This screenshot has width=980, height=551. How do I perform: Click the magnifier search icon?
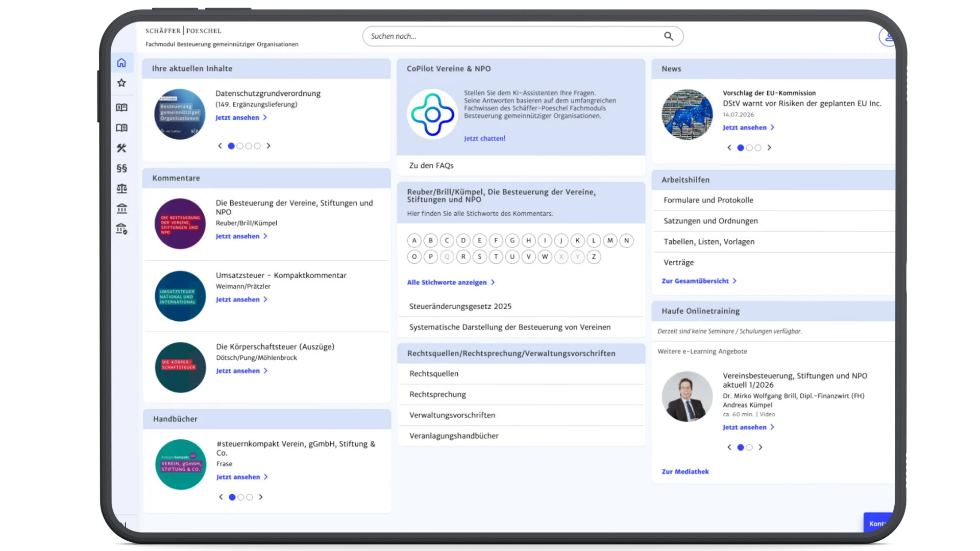click(x=669, y=36)
